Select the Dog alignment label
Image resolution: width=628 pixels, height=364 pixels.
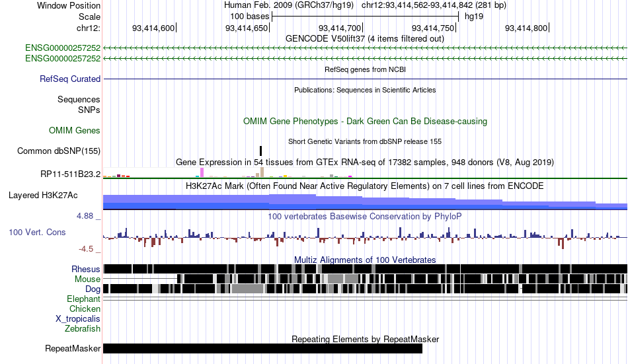pyautogui.click(x=93, y=289)
